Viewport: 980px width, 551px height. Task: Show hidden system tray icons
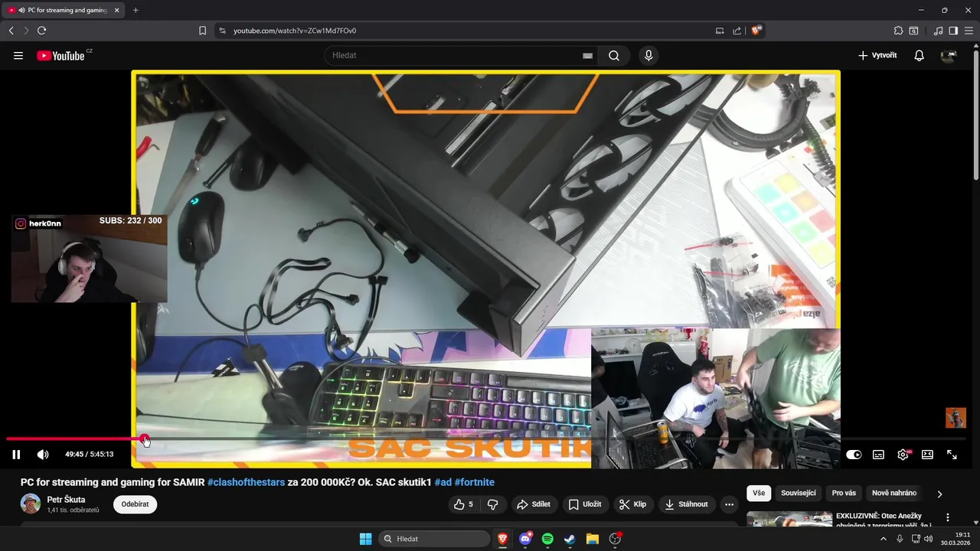884,539
